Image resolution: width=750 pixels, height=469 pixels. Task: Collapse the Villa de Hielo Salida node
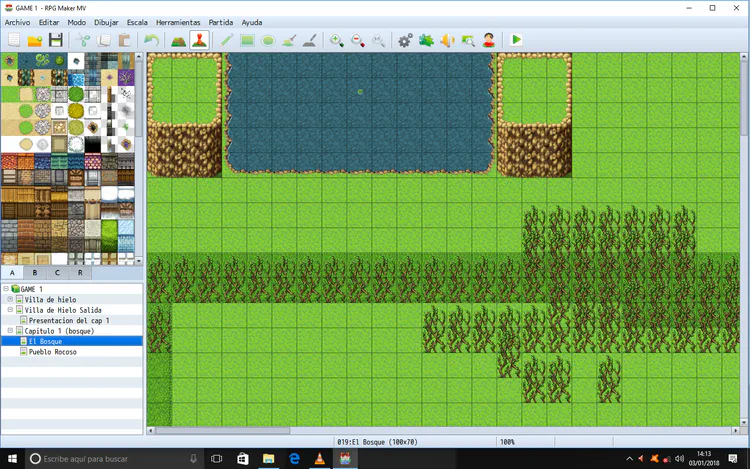coord(10,310)
